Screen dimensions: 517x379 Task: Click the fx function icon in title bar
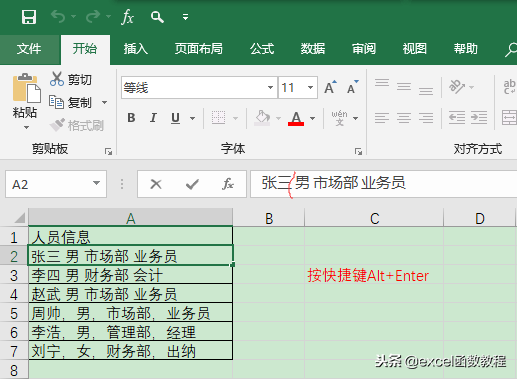point(127,17)
